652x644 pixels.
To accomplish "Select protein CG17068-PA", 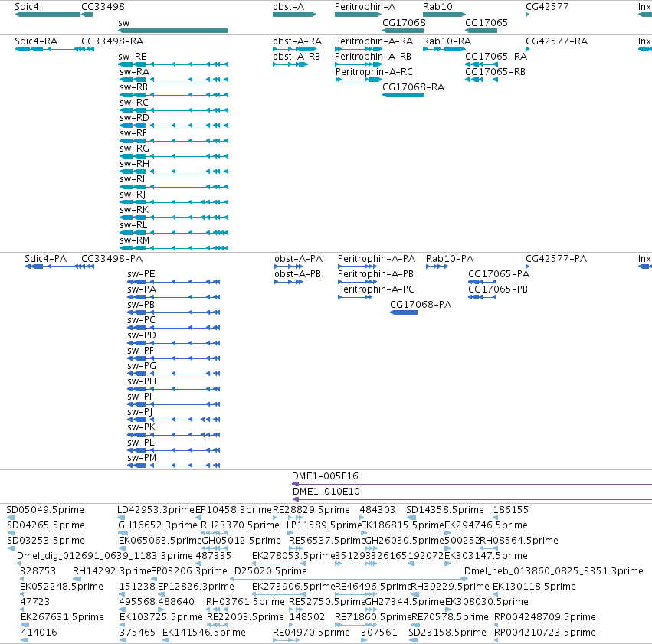I will coord(404,312).
